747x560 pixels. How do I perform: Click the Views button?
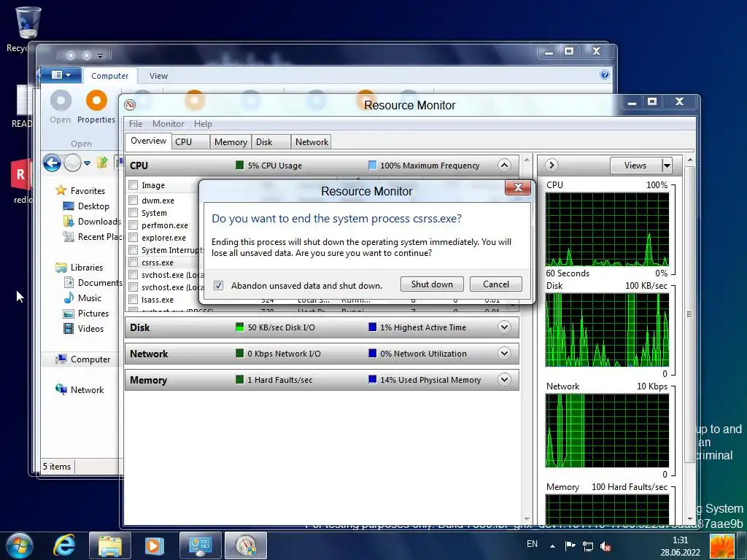(x=635, y=166)
